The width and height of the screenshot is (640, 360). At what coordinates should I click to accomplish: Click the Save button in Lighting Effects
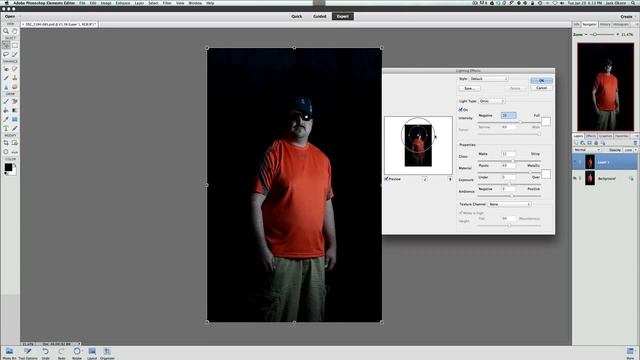469,88
